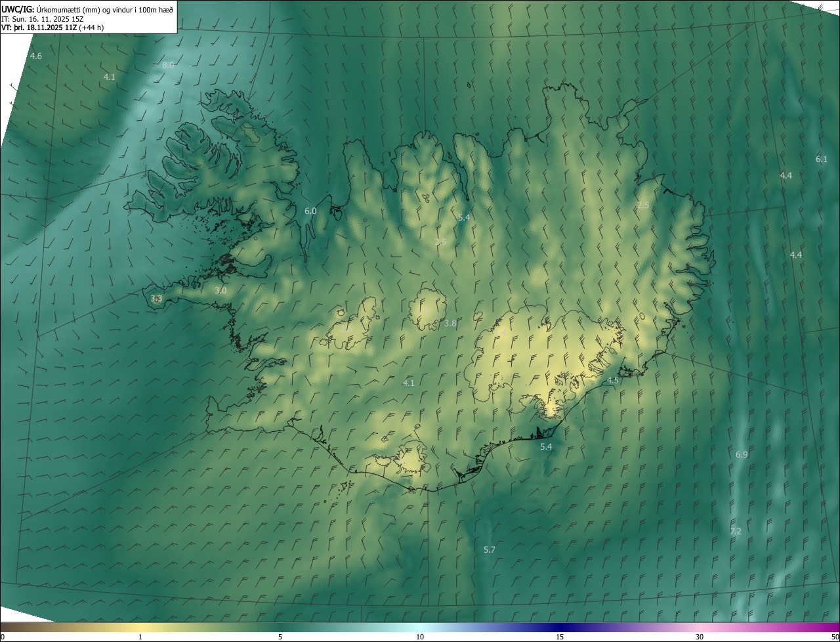The height and width of the screenshot is (642, 840).
Task: Select the 3.3 value on Snæfellsnes peninsula tip
Action: (x=156, y=299)
